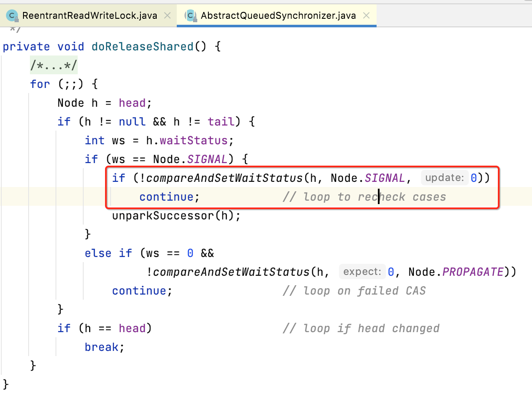Click 'int ws' declaration
This screenshot has height=403, width=532.
point(105,140)
